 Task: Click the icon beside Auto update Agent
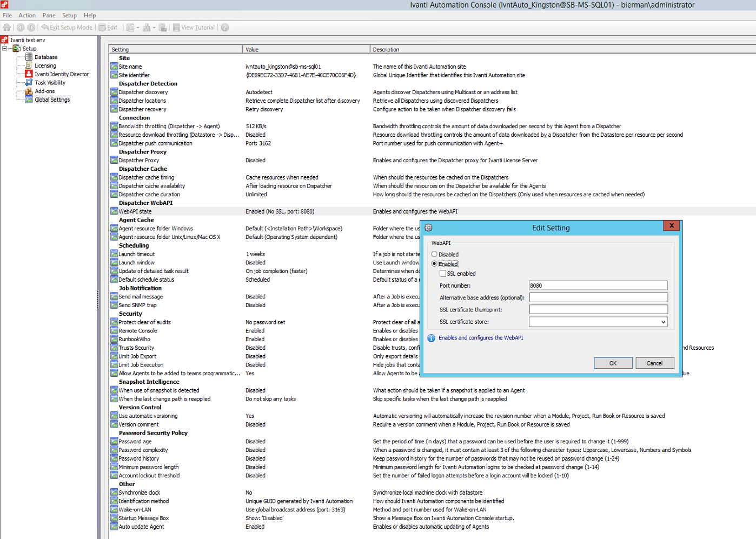(x=114, y=527)
